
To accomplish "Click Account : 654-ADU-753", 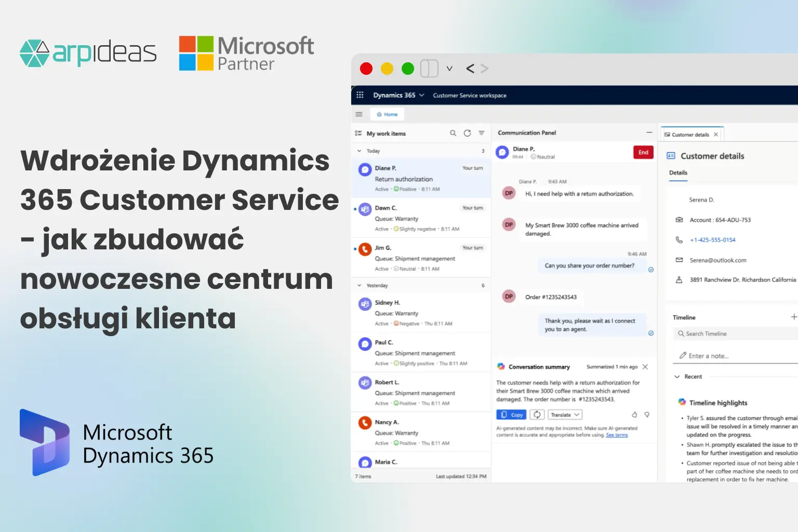I will (720, 220).
